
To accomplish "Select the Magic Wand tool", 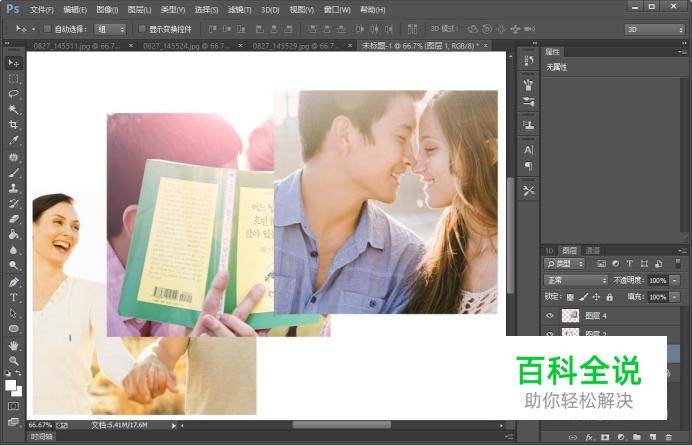I will pos(14,109).
